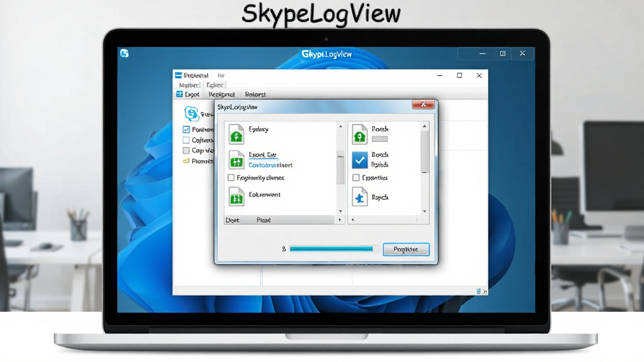Switch to the Egirec tab
The image size is (644, 362).
coord(215,85)
